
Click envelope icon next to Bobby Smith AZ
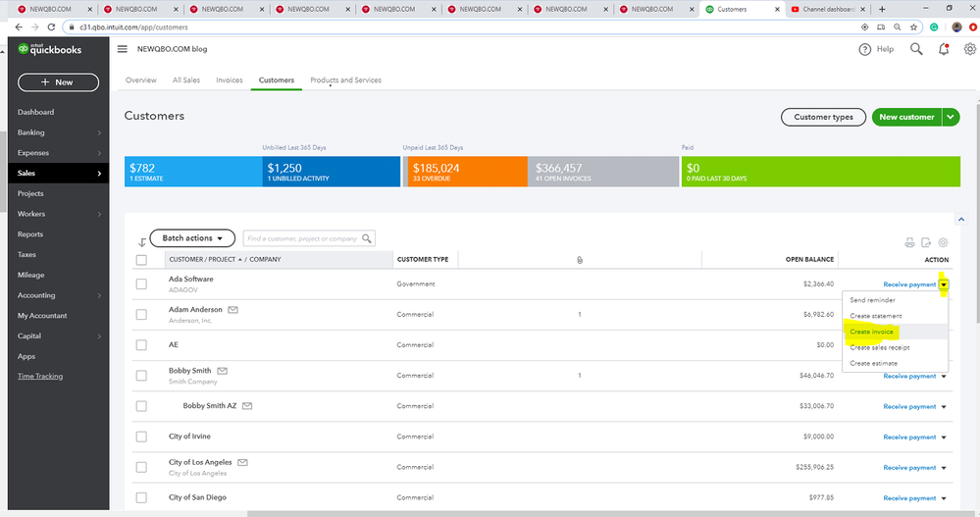coord(247,406)
